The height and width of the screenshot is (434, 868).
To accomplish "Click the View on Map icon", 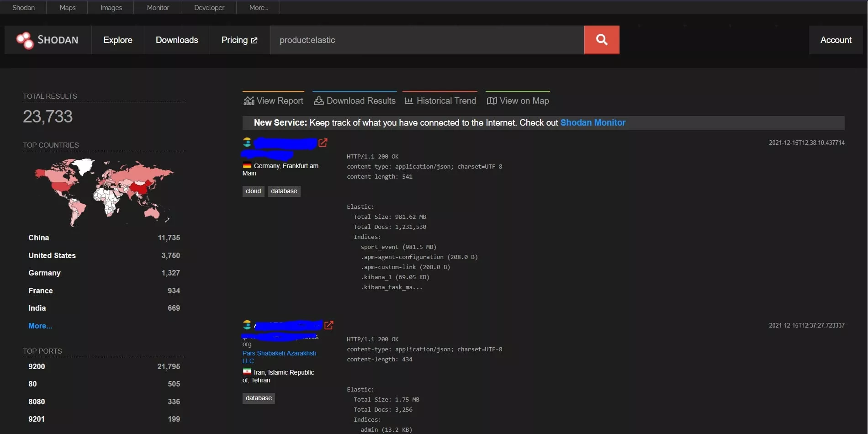I will 492,101.
